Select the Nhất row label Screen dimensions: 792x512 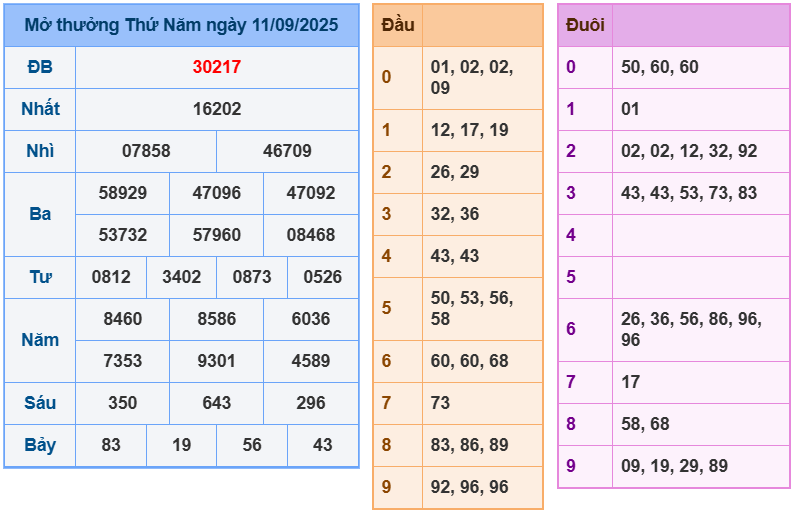coord(40,109)
